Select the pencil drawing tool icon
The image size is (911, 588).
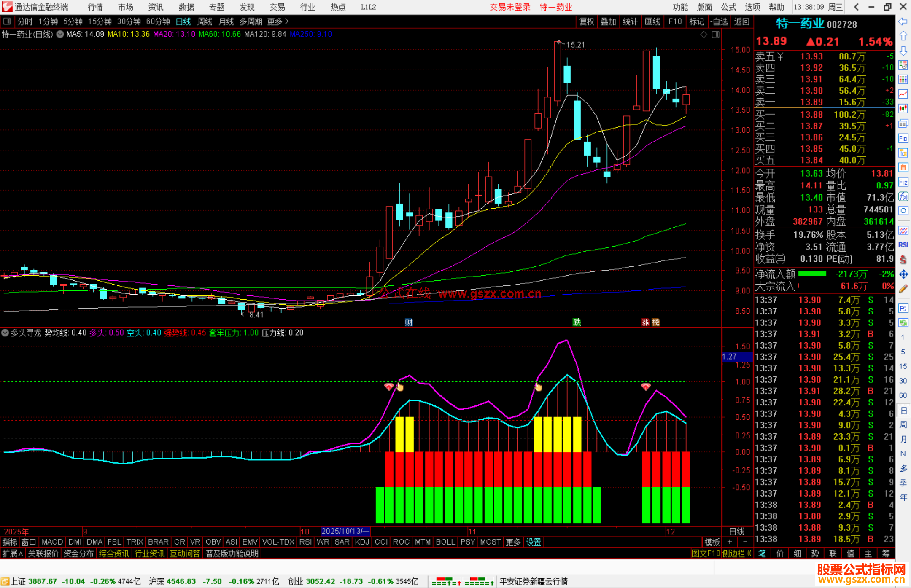903,289
